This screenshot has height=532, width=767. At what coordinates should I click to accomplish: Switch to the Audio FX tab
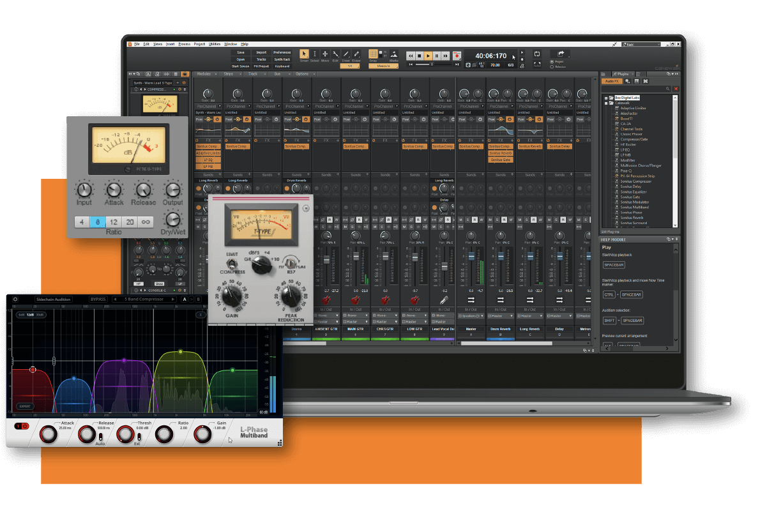pyautogui.click(x=611, y=81)
